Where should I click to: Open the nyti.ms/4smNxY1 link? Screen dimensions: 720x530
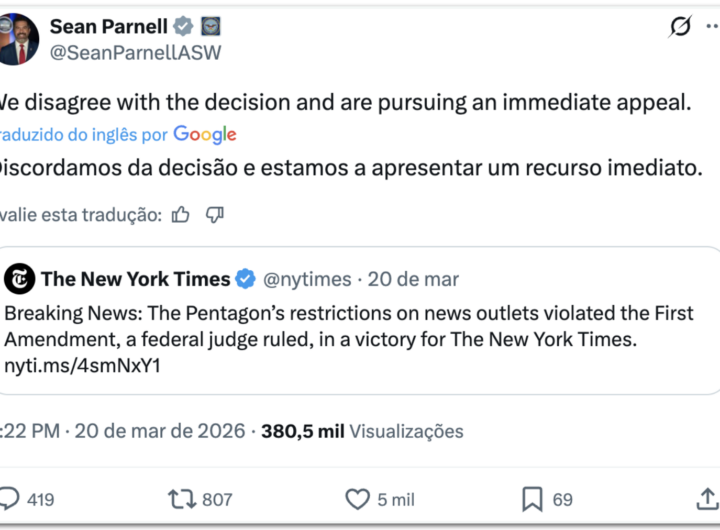[x=83, y=366]
